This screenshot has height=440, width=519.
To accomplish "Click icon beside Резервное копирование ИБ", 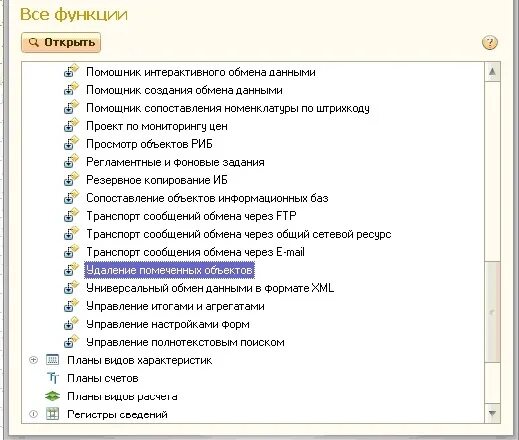I will point(71,179).
